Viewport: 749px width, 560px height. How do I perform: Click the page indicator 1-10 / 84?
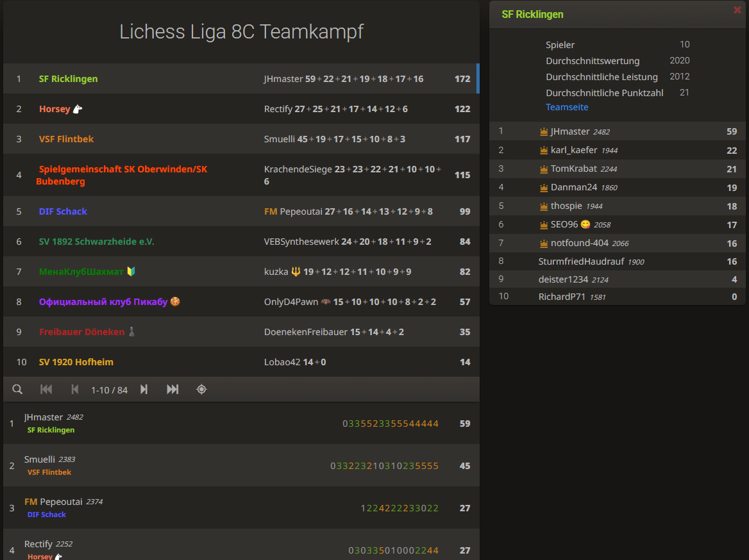click(110, 390)
